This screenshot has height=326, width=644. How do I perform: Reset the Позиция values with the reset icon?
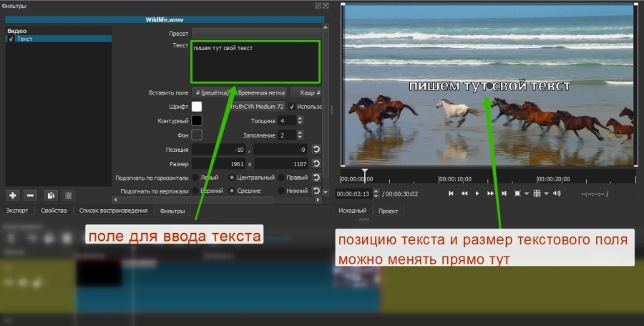coord(316,150)
